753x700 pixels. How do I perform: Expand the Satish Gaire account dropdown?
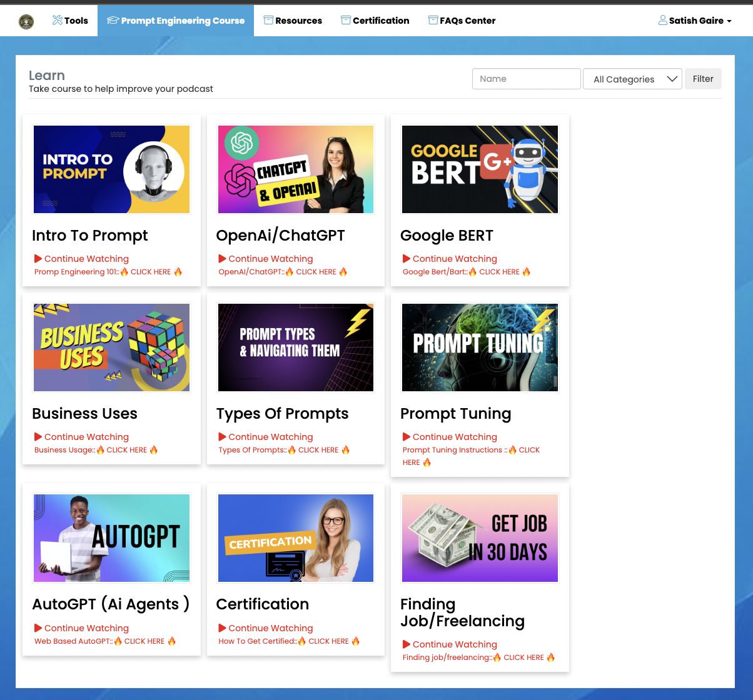(695, 21)
